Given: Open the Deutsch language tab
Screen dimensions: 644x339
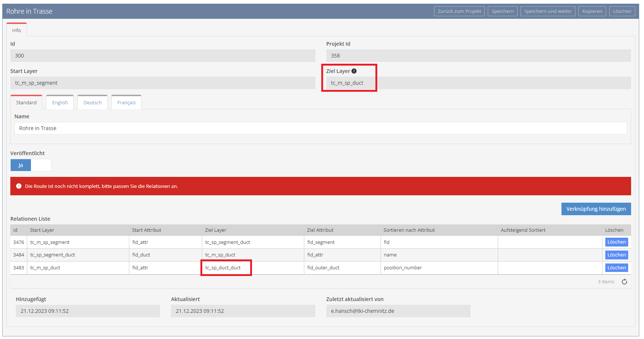Looking at the screenshot, I should pos(92,103).
